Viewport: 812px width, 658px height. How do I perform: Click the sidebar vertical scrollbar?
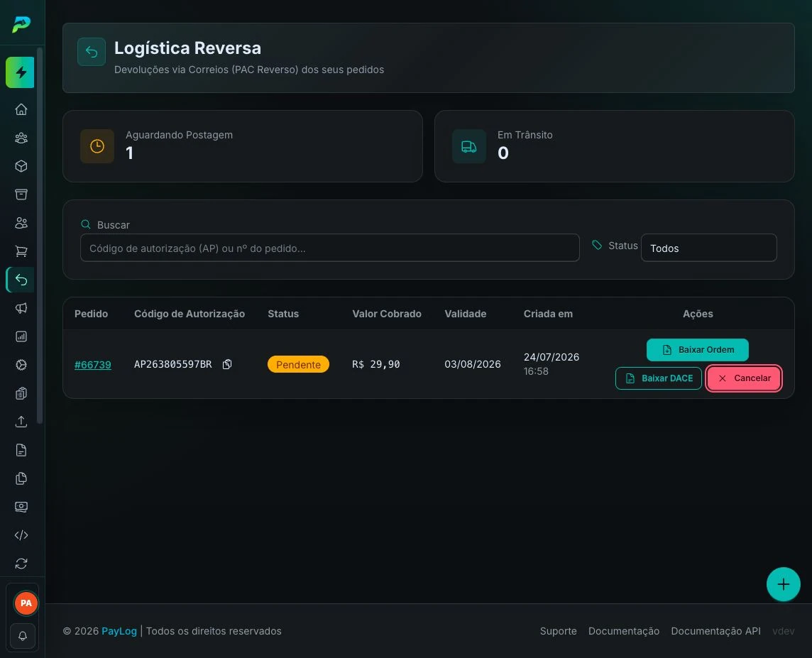tap(40, 236)
